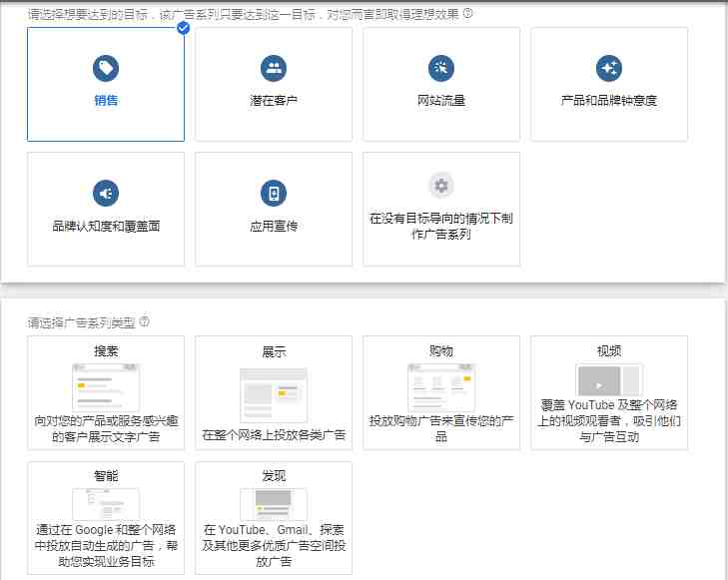
Task: Choose the 产品和品牌钟意度 goal label
Action: point(609,100)
